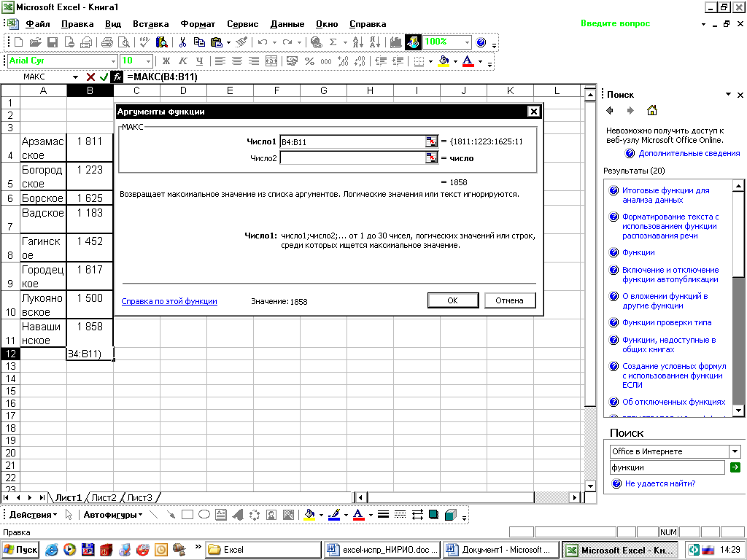Switch to excel-испр_НИРИО.doc taskbar window
The image size is (747, 560).
[382, 550]
